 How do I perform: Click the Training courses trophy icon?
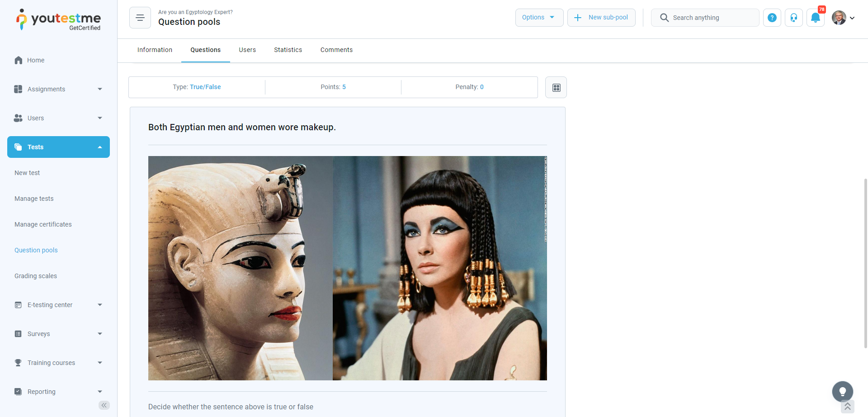(x=18, y=363)
